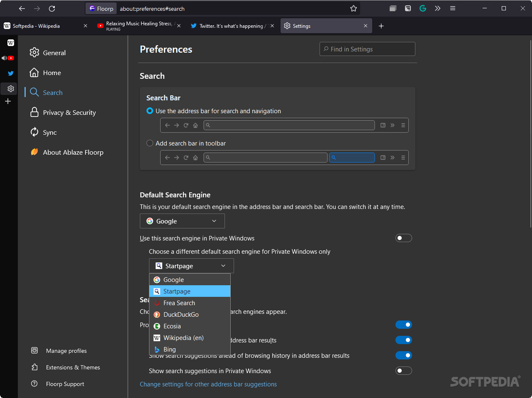Screen dimensions: 532x398
Task: Click the Floorp Support question mark icon
Action: pyautogui.click(x=34, y=383)
